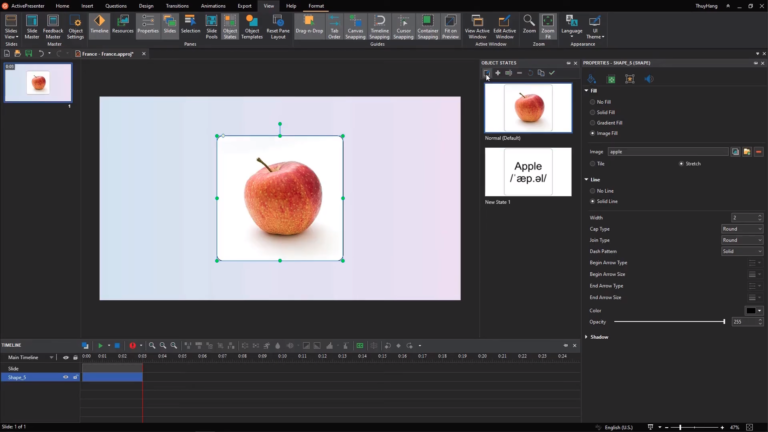Toggle the Object States pane button
This screenshot has height=432, width=768.
230,26
